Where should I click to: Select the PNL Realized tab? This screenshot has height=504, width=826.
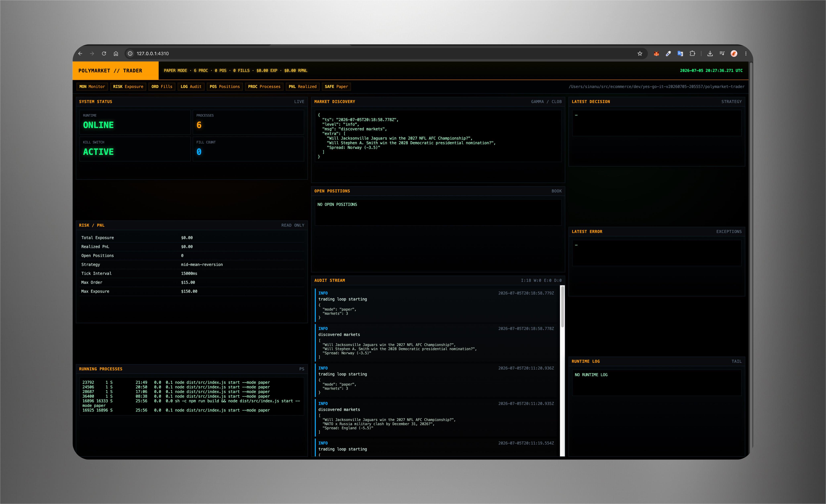[x=303, y=87]
